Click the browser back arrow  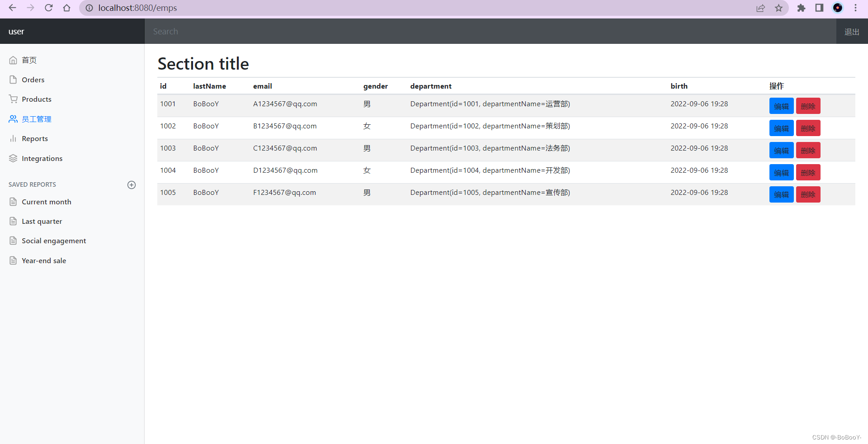(x=13, y=8)
